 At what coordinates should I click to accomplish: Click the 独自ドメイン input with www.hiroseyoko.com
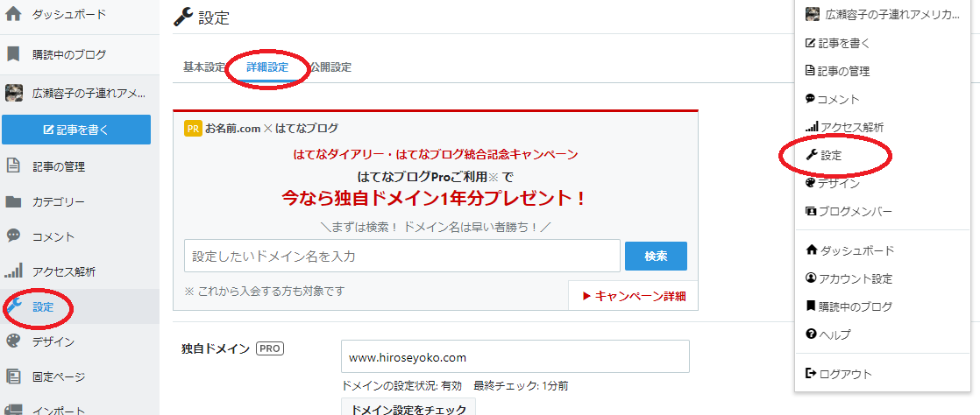515,357
